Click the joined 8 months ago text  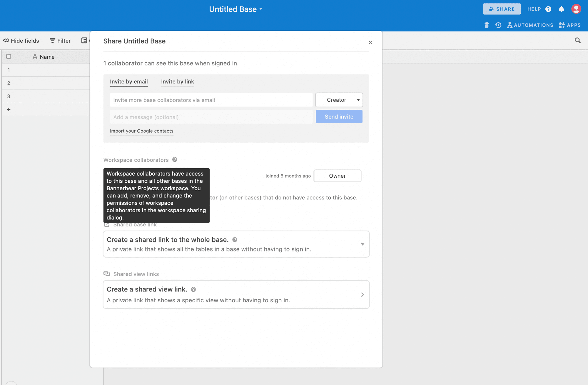tap(288, 176)
